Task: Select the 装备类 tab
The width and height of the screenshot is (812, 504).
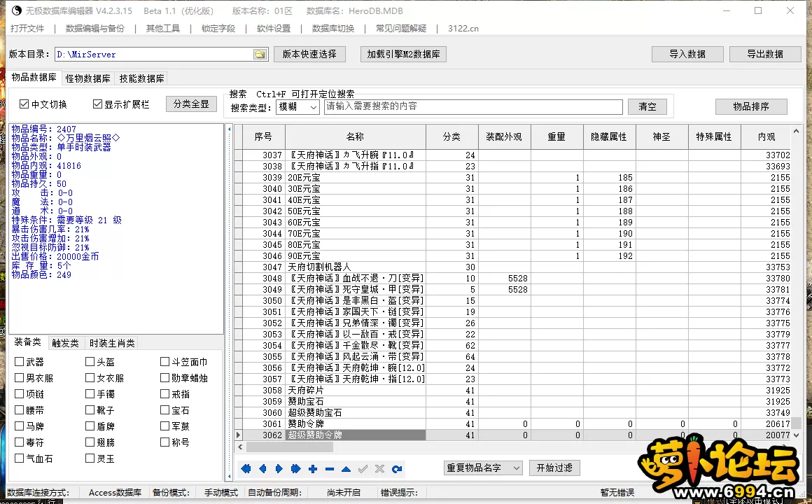Action: point(27,342)
